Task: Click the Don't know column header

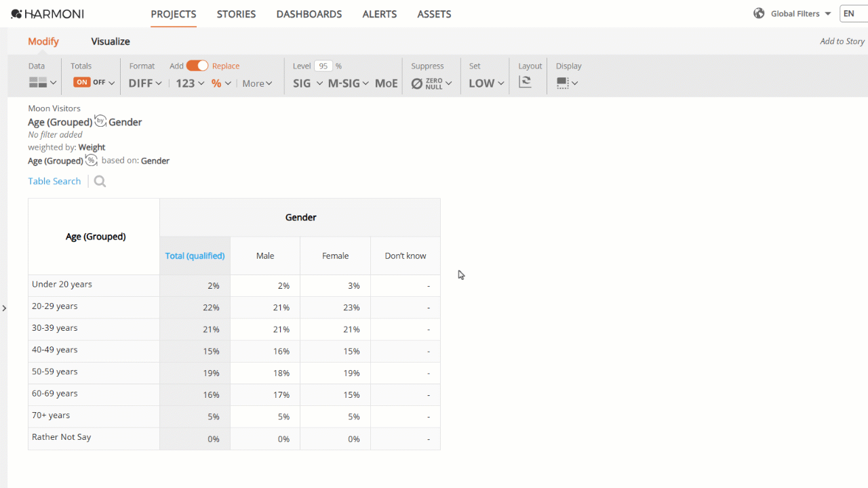Action: pos(406,256)
